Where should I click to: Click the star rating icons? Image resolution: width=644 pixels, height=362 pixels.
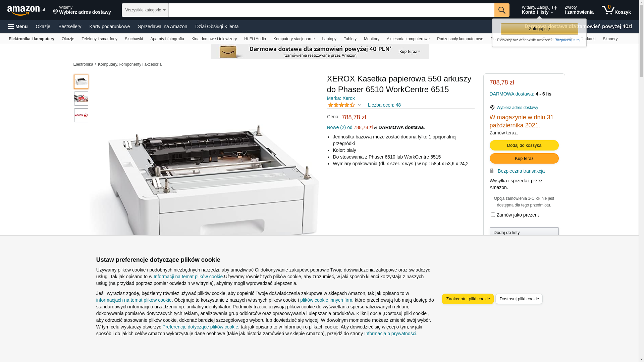coord(341,105)
